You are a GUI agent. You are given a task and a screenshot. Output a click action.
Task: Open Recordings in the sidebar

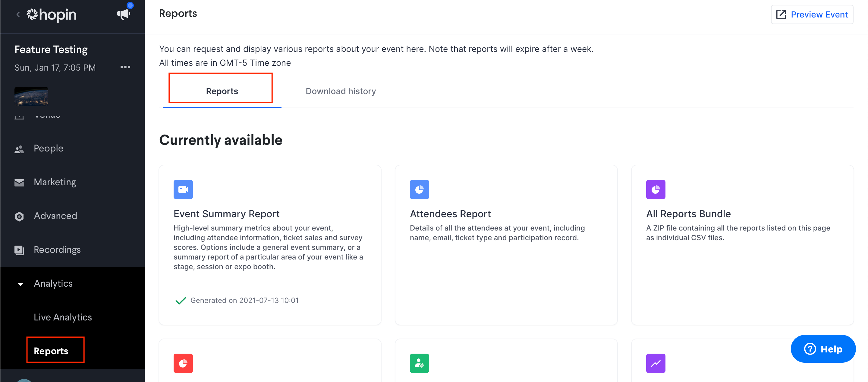(57, 250)
